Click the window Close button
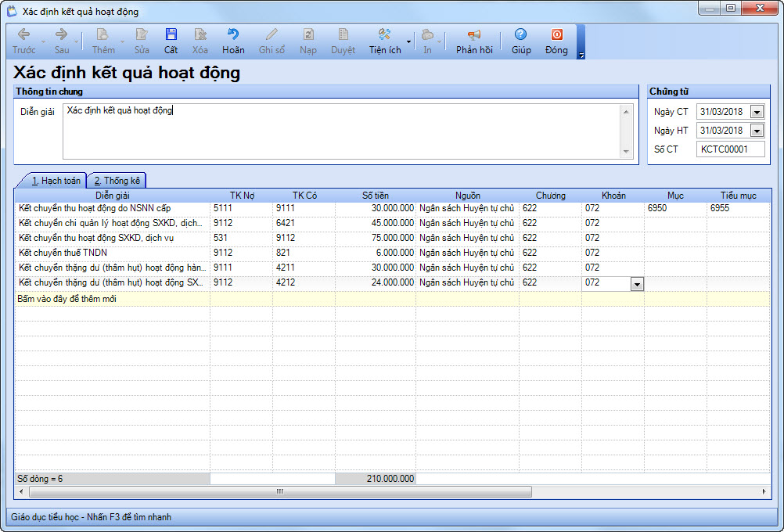This screenshot has height=532, width=784. [760, 8]
